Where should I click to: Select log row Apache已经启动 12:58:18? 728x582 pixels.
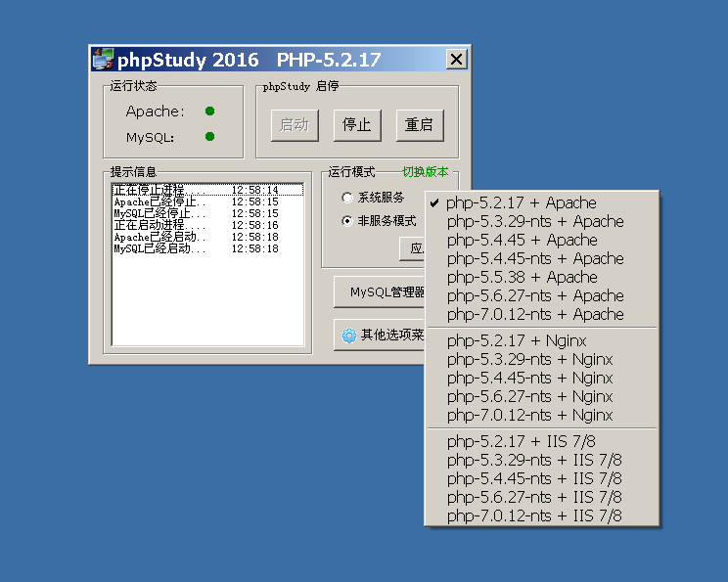coord(208,237)
